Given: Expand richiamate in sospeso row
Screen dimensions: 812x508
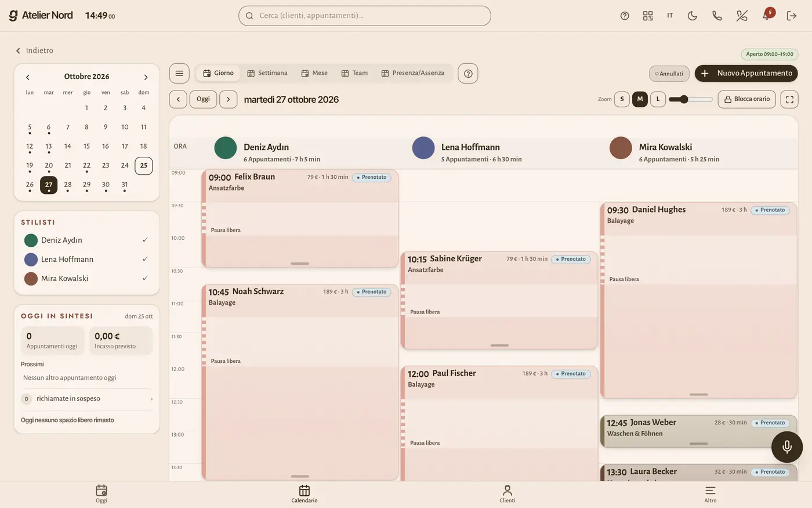Looking at the screenshot, I should point(86,399).
